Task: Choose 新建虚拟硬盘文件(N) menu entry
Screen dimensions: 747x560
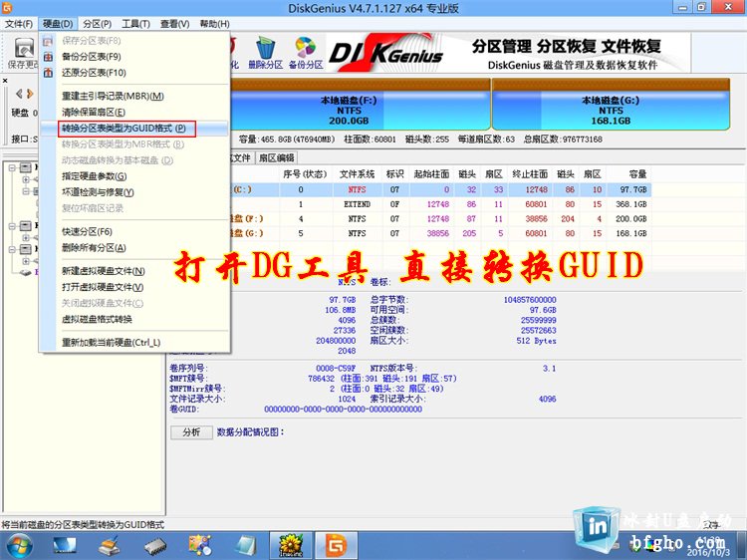Action: point(133,271)
